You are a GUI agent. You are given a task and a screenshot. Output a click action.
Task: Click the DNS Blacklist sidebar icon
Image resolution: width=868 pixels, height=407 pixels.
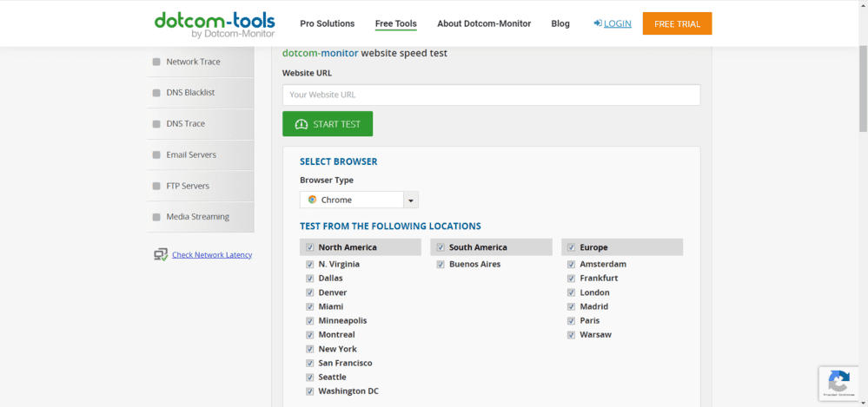pos(156,93)
